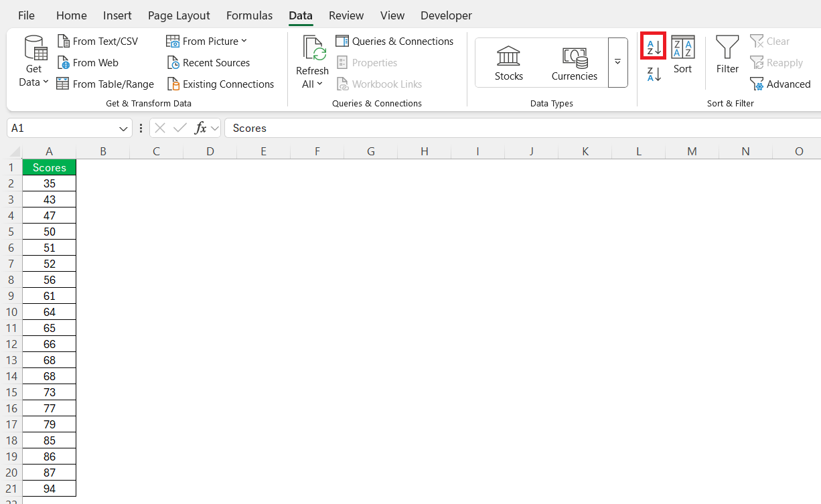Image resolution: width=821 pixels, height=504 pixels.
Task: Open Advanced filter options
Action: point(781,84)
